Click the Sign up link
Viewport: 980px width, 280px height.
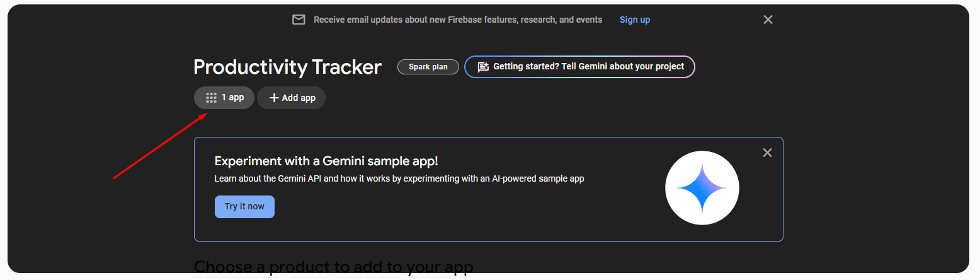point(634,20)
